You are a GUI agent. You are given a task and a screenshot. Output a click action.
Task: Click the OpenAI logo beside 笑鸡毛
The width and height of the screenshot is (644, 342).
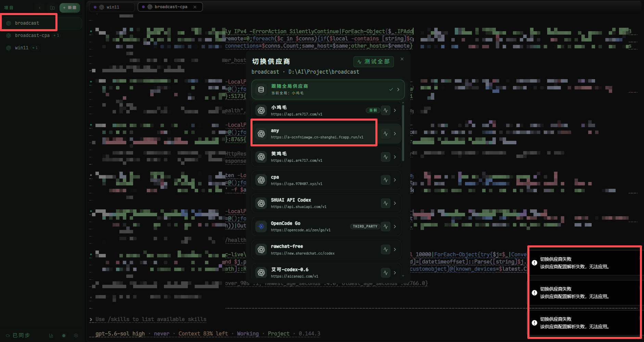click(x=261, y=157)
